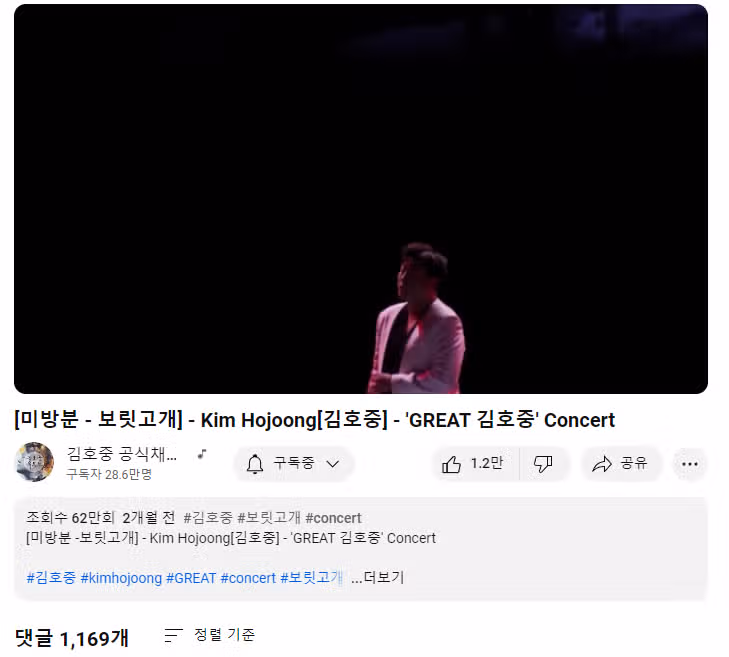Click the thumbs-down dislike icon
This screenshot has height=657, width=729.
543,464
